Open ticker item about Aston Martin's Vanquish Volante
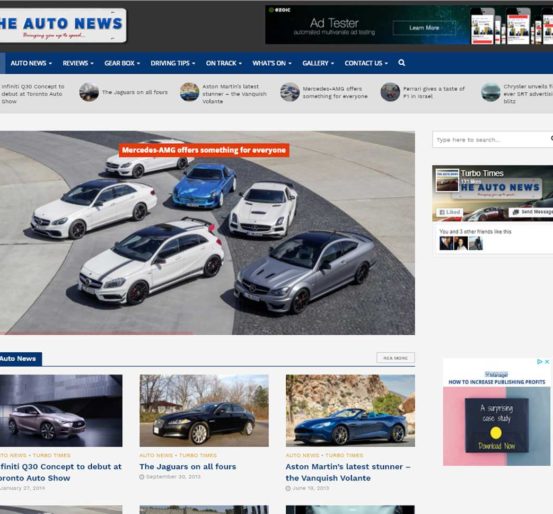The width and height of the screenshot is (553, 514). (x=234, y=94)
